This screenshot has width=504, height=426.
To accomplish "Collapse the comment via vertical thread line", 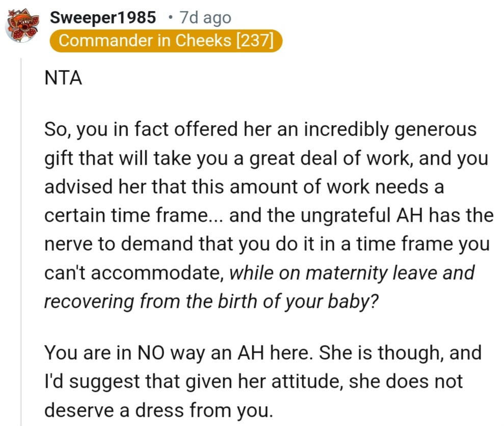I will (21, 241).
